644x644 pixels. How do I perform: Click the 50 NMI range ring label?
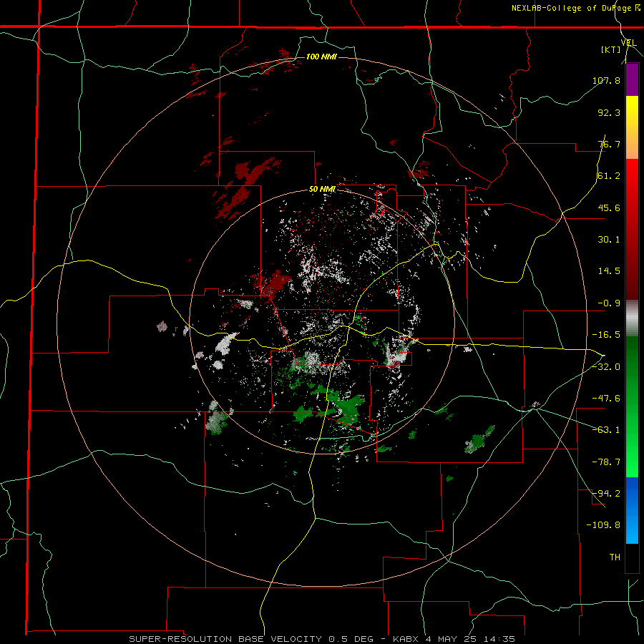click(322, 190)
